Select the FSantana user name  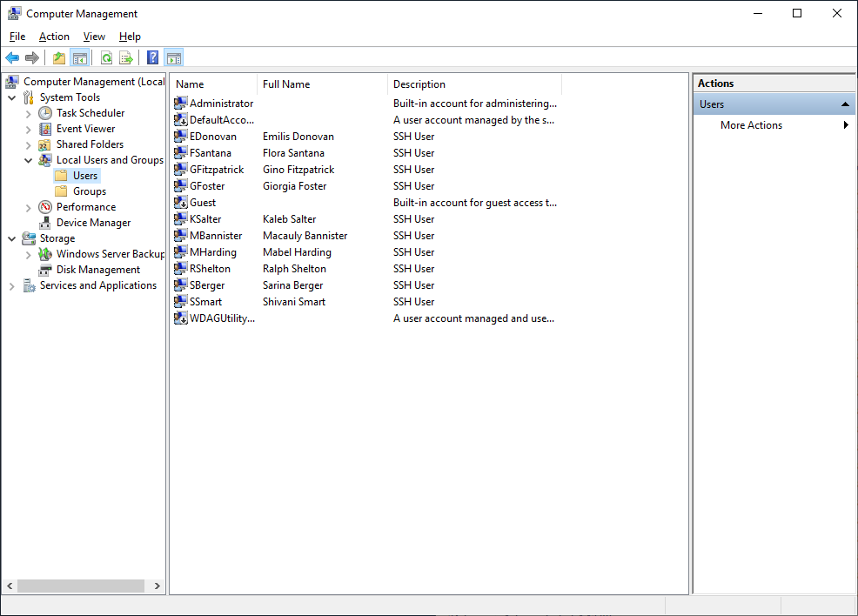point(211,153)
